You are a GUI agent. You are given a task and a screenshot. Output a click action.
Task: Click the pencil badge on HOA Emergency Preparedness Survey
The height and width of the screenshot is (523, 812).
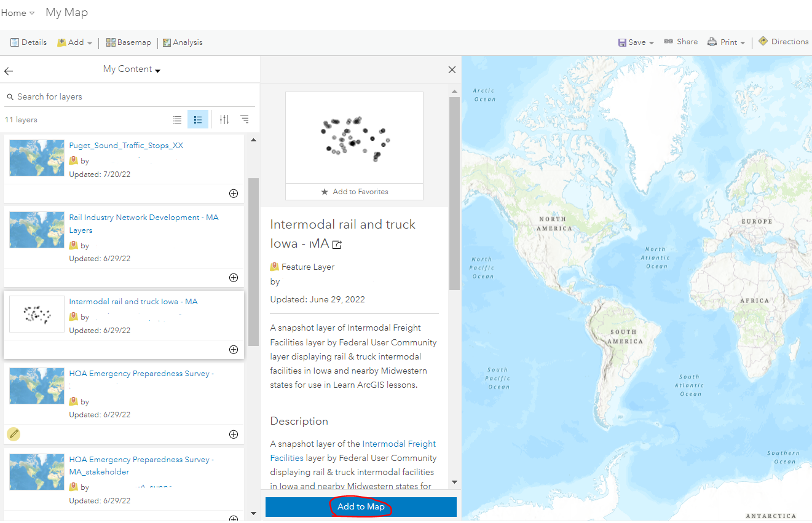pyautogui.click(x=14, y=434)
